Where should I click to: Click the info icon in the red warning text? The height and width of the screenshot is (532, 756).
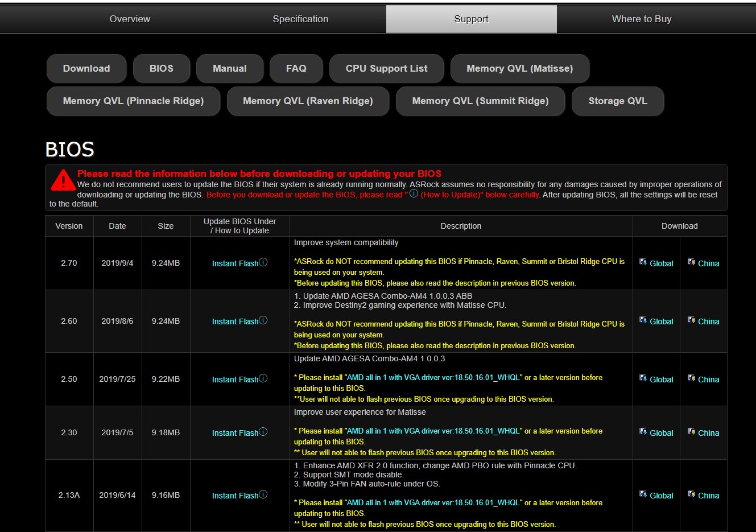tap(414, 193)
